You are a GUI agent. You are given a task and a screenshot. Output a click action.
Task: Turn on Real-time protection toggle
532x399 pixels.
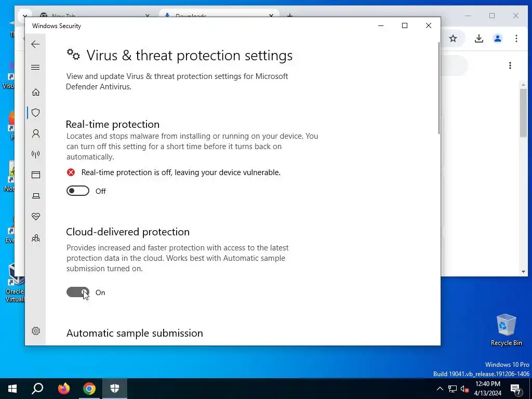(78, 191)
